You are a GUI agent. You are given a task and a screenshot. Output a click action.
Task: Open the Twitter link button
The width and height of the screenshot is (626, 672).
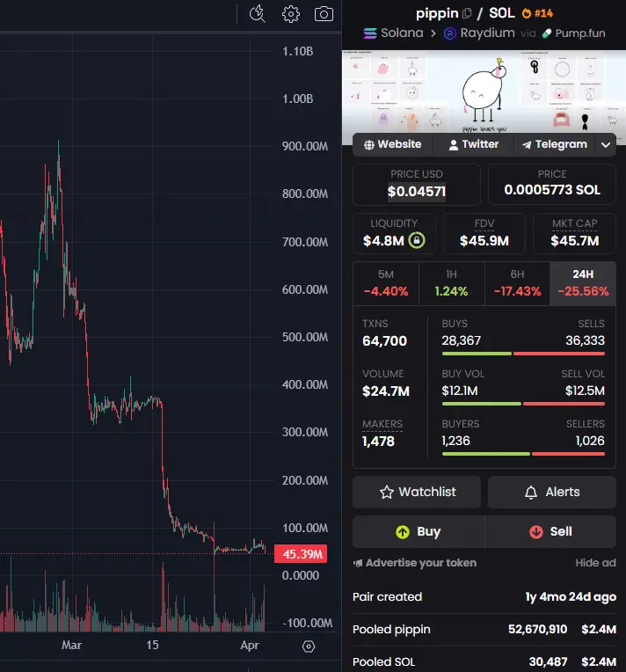click(474, 144)
